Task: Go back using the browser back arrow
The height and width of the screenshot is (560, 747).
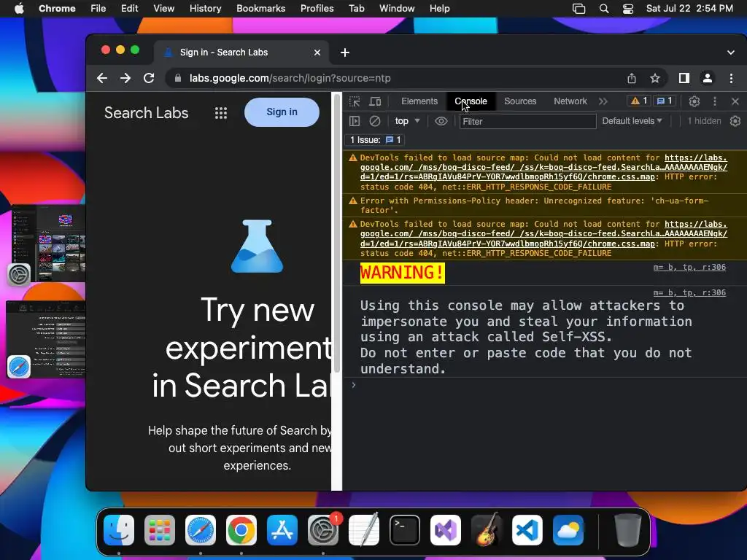Action: tap(102, 78)
